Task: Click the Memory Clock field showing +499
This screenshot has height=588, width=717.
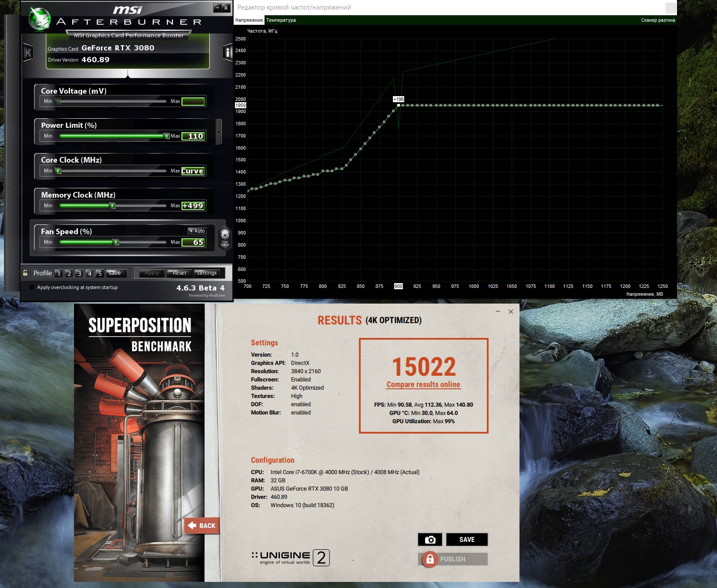Action: pyautogui.click(x=193, y=206)
